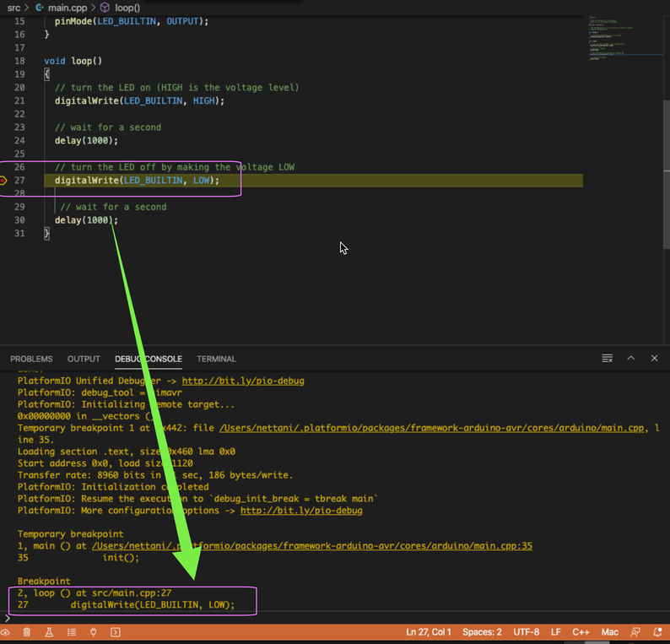
Task: Click the notifications bell icon
Action: [x=657, y=632]
